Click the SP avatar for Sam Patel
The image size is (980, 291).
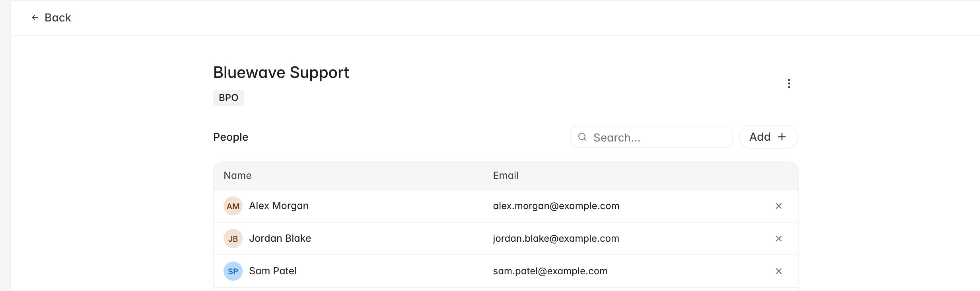click(x=233, y=271)
